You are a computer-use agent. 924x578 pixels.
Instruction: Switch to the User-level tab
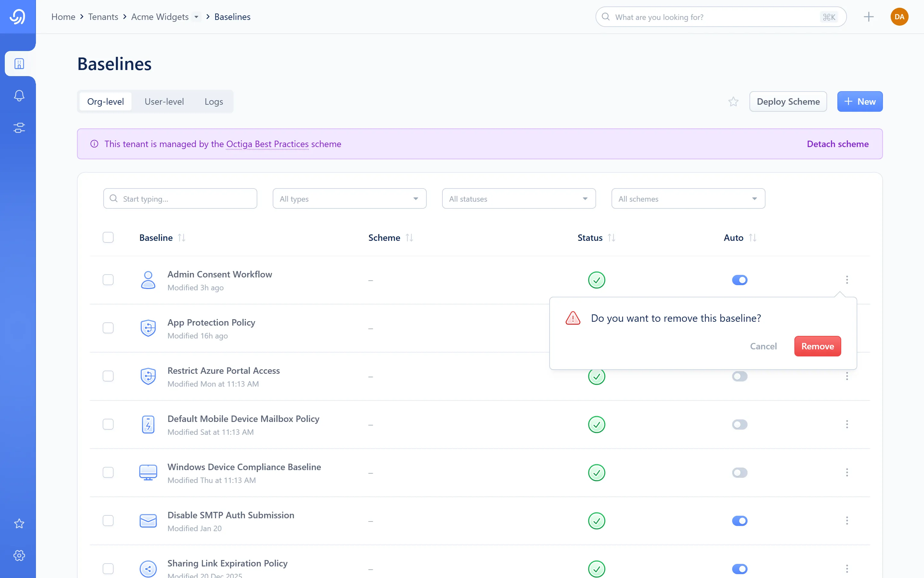click(164, 102)
